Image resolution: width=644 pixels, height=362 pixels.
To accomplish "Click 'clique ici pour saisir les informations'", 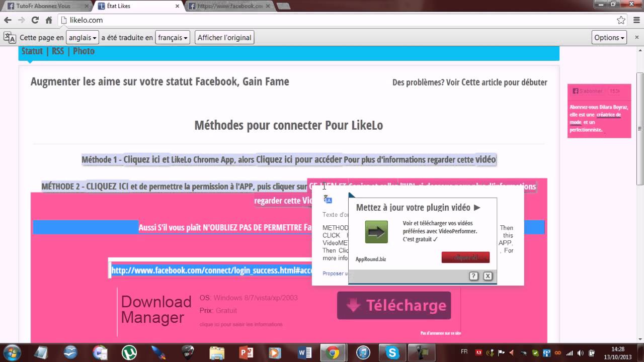I will pos(241,324).
